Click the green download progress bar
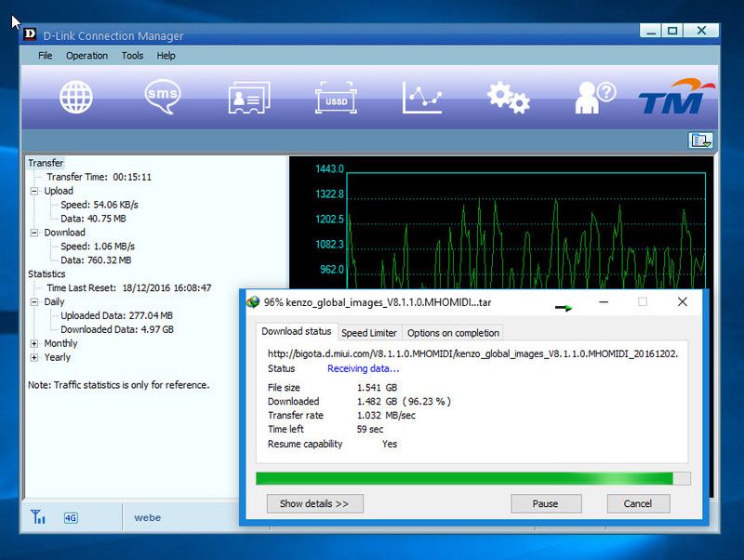 (x=465, y=478)
